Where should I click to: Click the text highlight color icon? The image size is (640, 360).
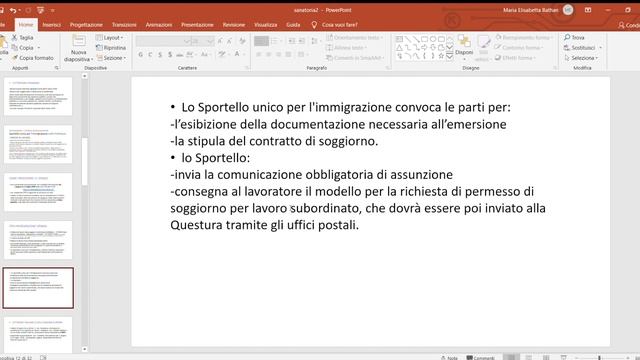(x=222, y=54)
